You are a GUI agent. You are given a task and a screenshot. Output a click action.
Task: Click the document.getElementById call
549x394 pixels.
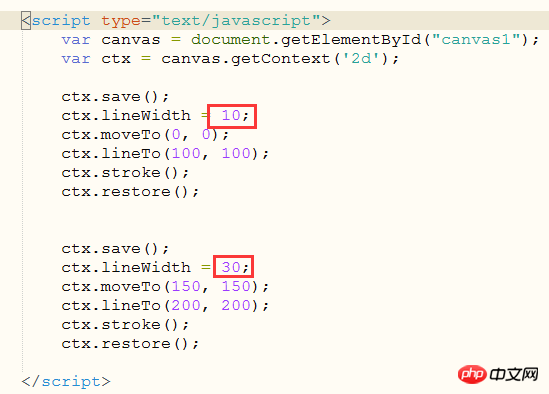306,40
